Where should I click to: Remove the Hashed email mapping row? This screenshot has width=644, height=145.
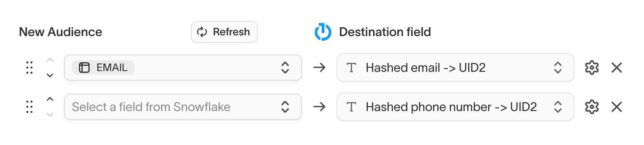(617, 68)
